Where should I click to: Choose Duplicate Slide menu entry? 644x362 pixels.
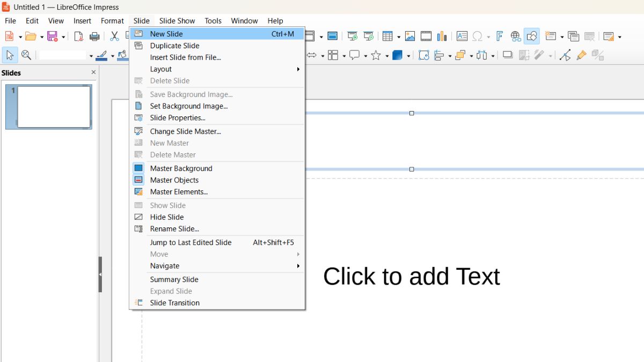217,46
